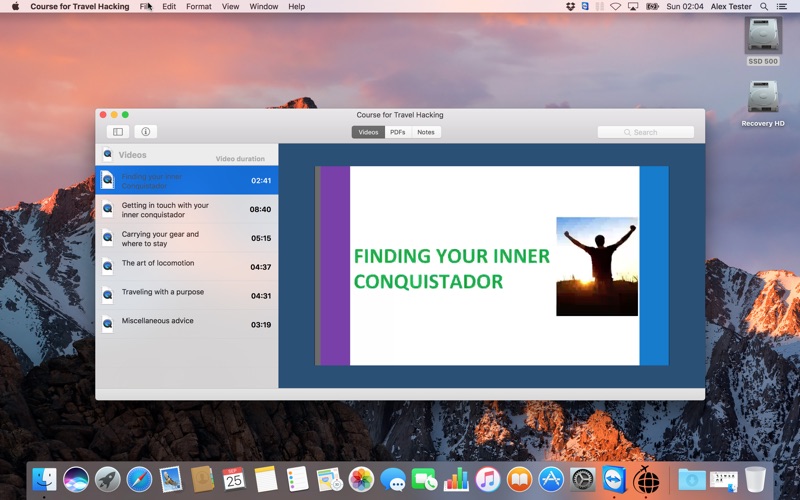Open TeamViewer from the Dock
Image resolution: width=800 pixels, height=500 pixels.
[x=615, y=480]
